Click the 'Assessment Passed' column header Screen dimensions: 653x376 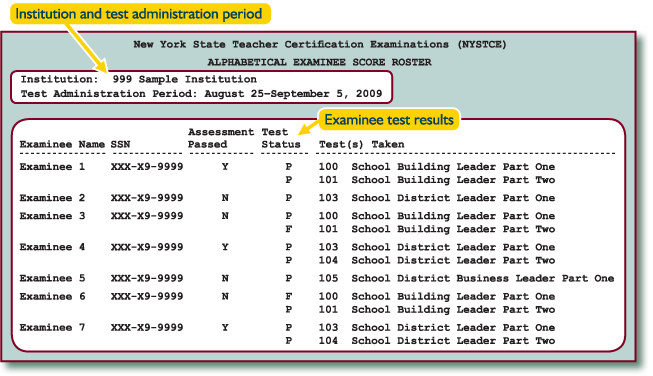coord(221,138)
